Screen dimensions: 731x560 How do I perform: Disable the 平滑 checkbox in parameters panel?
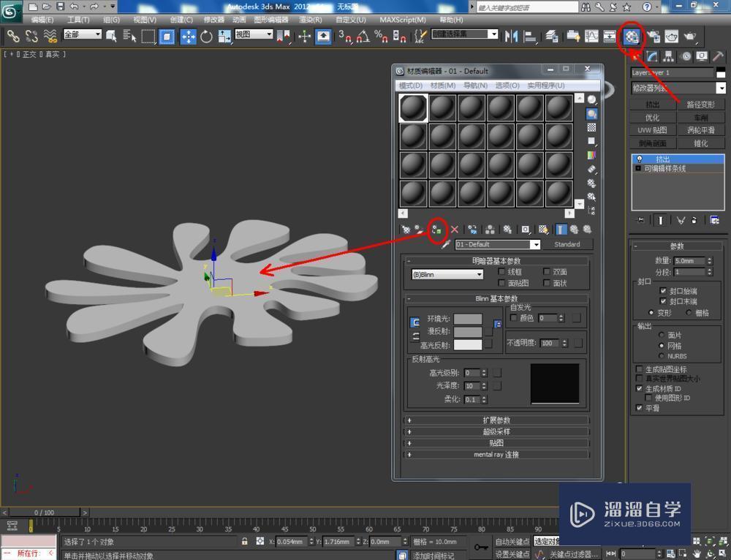click(x=640, y=407)
